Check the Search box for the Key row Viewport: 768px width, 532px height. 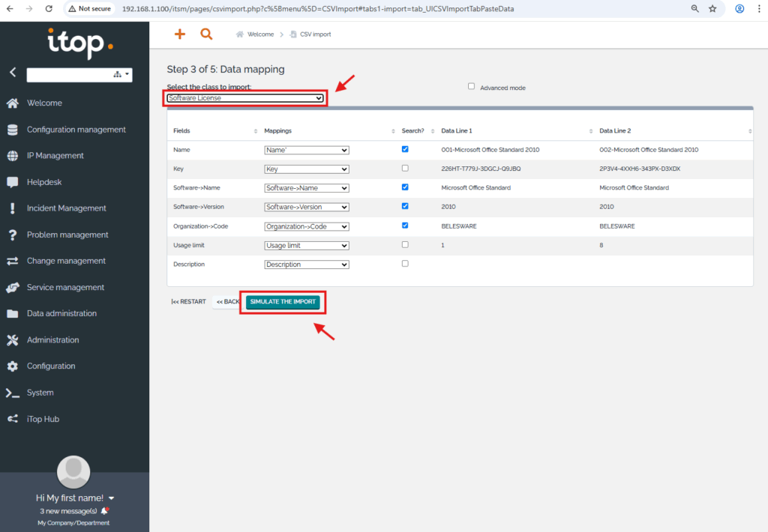click(x=405, y=169)
